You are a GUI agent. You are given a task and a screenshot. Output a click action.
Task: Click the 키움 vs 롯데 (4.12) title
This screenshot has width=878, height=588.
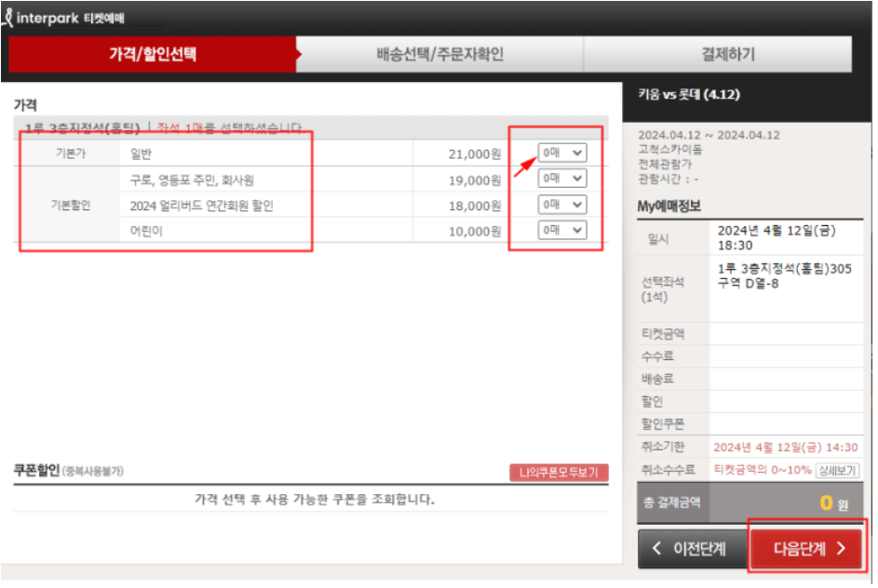click(691, 95)
